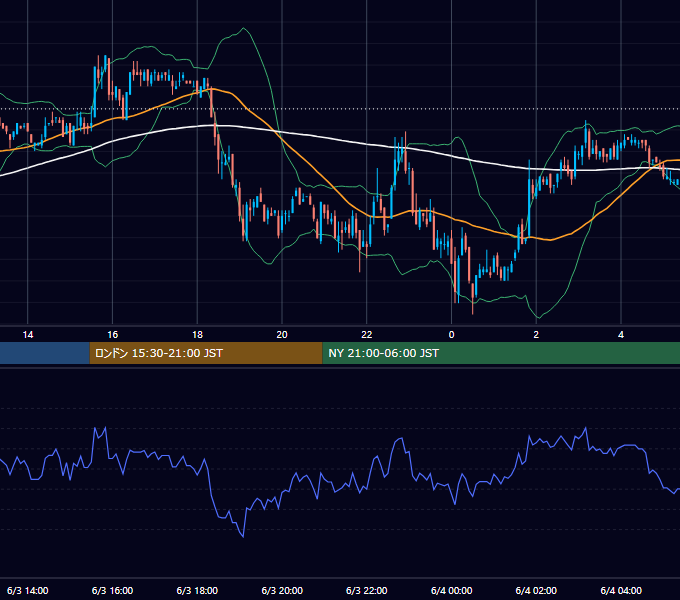Click the 2 hour label on upper axis
This screenshot has width=680, height=600.
point(536,335)
